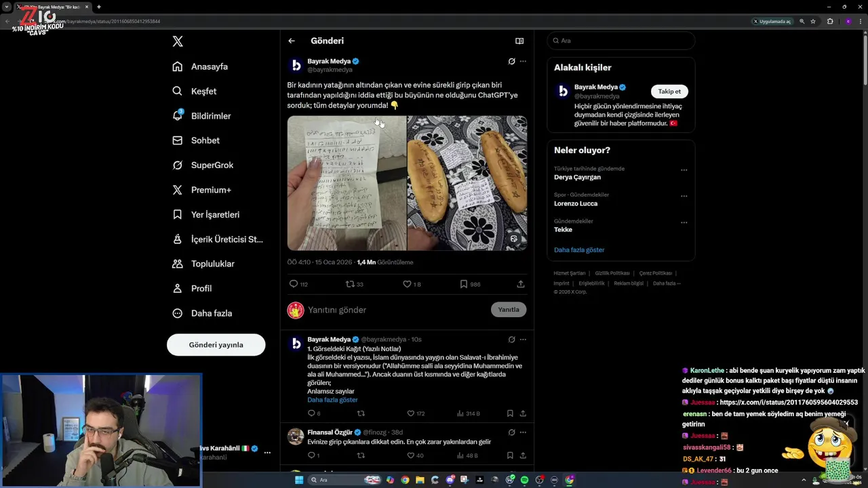This screenshot has width=868, height=488.
Task: Bookmark this page with the star icon
Action: (x=813, y=21)
